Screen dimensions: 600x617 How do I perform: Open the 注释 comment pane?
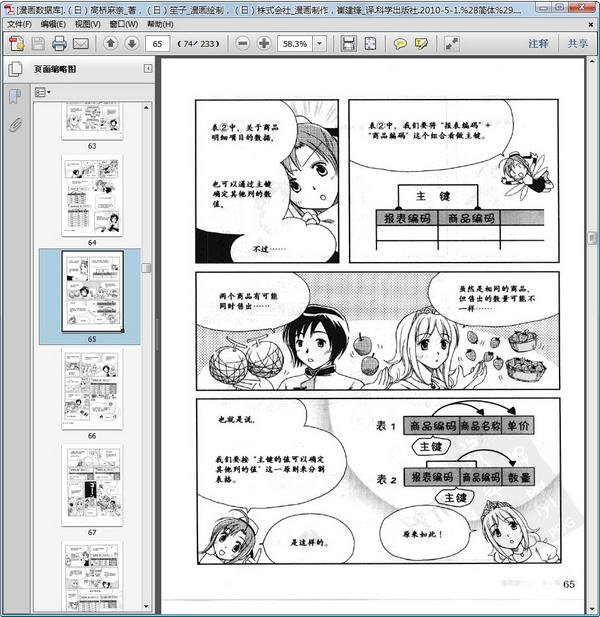(538, 44)
